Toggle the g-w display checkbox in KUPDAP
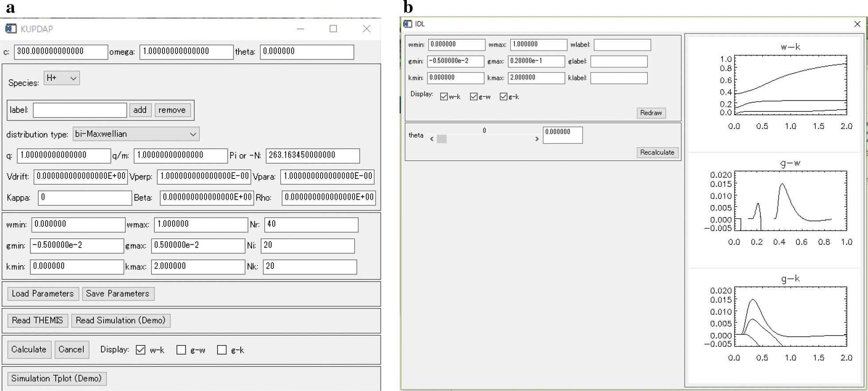Viewport: 868px width, 391px height. click(x=181, y=350)
